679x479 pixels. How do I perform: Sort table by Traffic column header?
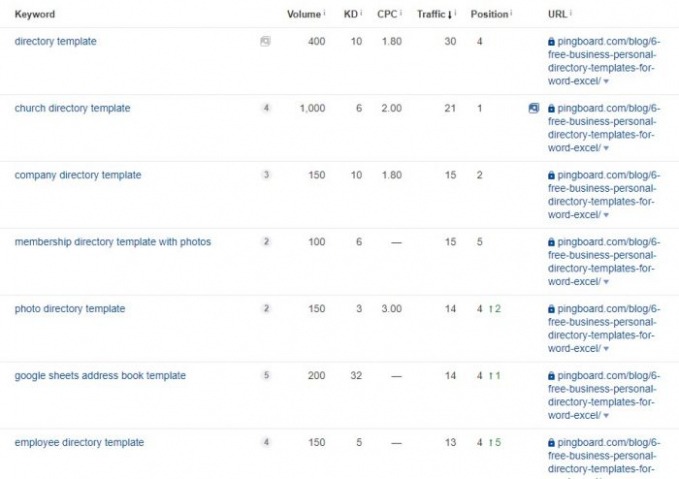point(433,14)
